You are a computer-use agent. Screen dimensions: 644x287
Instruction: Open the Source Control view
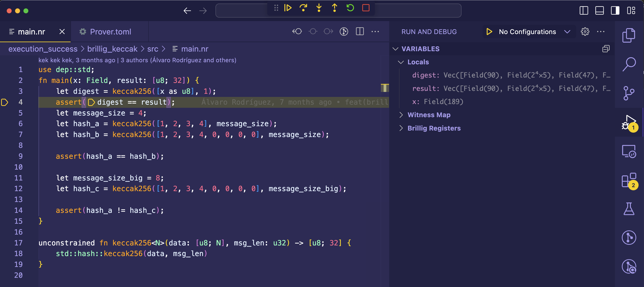coord(629,93)
